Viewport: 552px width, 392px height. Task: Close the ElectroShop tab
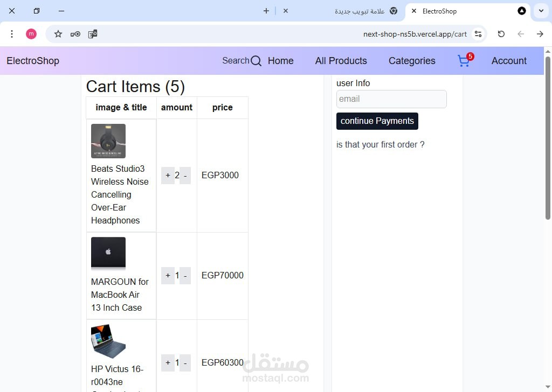pos(414,11)
